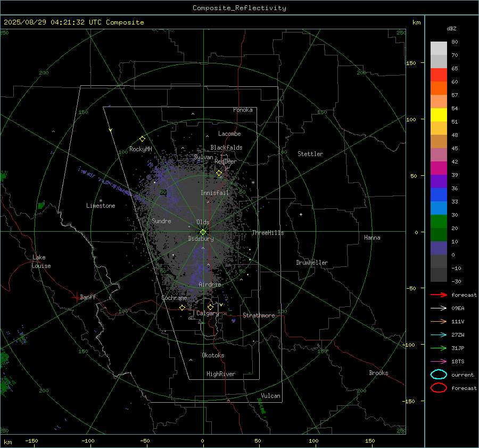Screen dimensions: 479x448
Task: Click the Composite_Reflectivity title
Action: [240, 8]
